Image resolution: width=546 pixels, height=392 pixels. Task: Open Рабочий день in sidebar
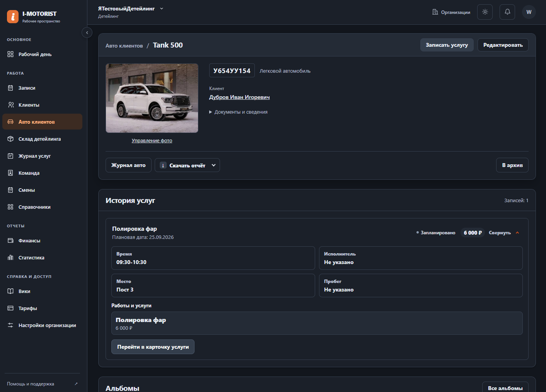42,54
